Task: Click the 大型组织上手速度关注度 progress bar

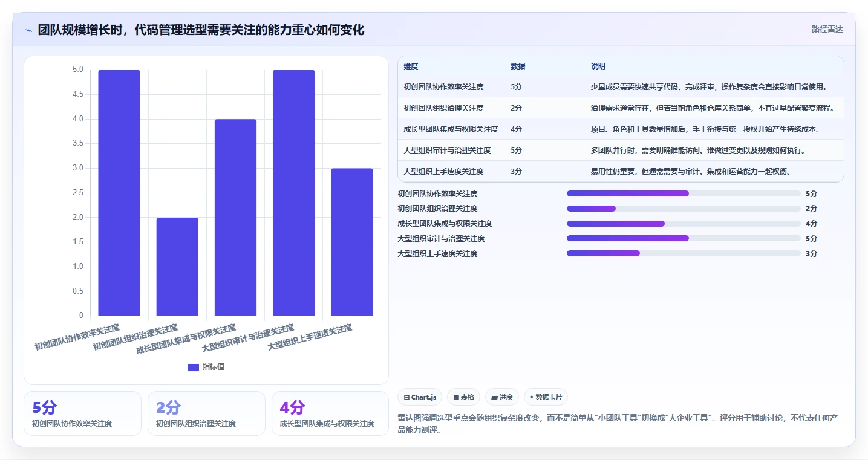Action: (x=684, y=253)
